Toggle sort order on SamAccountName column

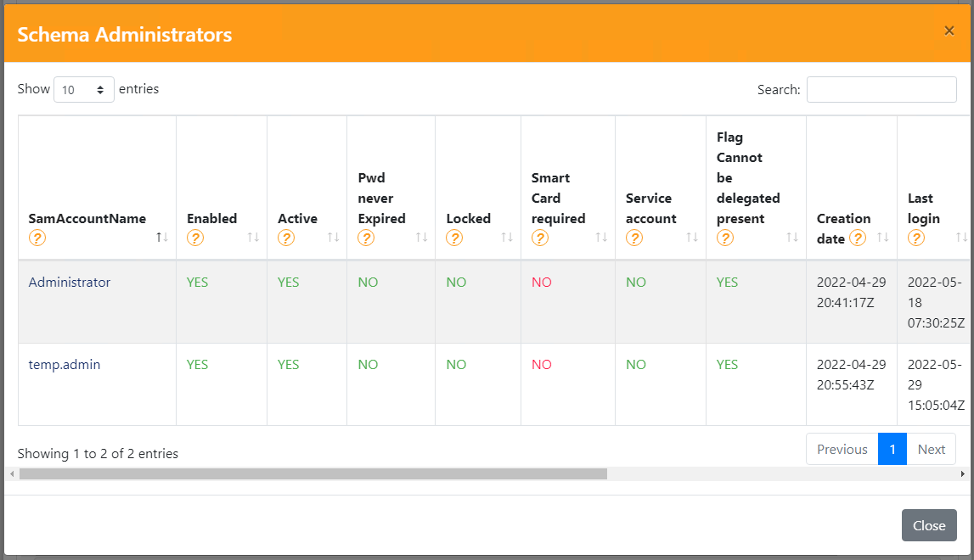tap(162, 238)
